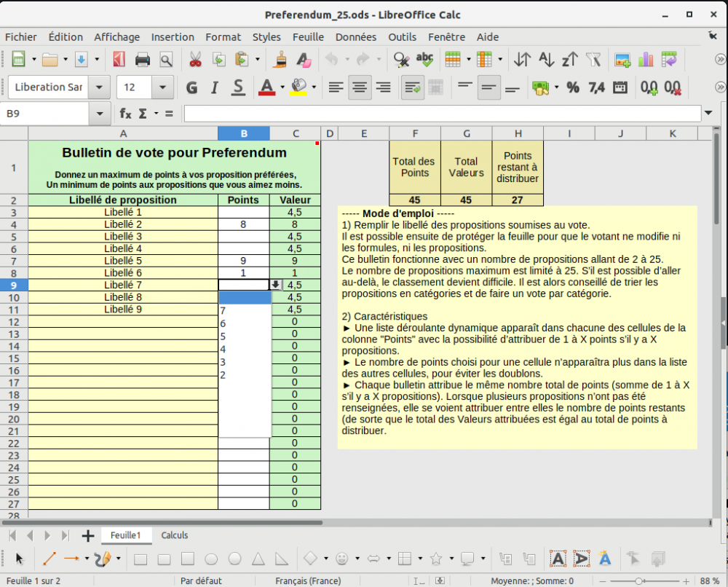728x587 pixels.
Task: Click the Insert Columns icon
Action: 484,60
